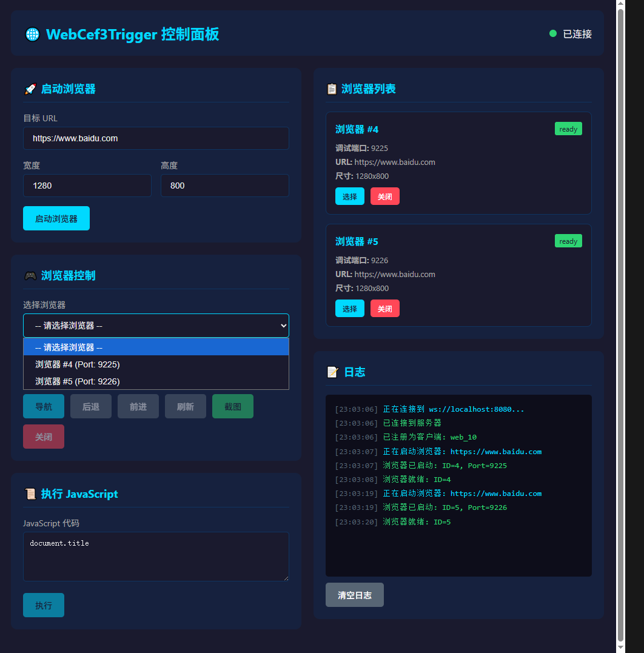The width and height of the screenshot is (644, 653).
Task: Click 清空日志 to clear the log
Action: 354,595
